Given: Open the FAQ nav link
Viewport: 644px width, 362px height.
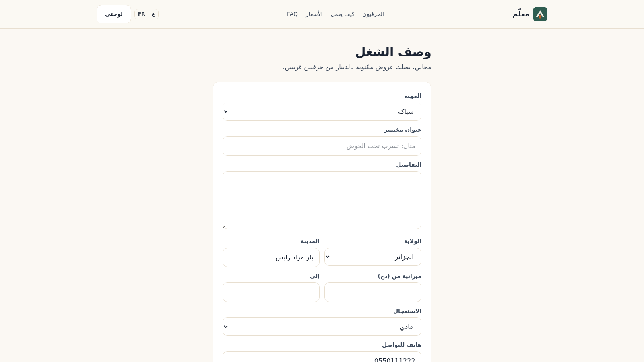Looking at the screenshot, I should tap(292, 14).
